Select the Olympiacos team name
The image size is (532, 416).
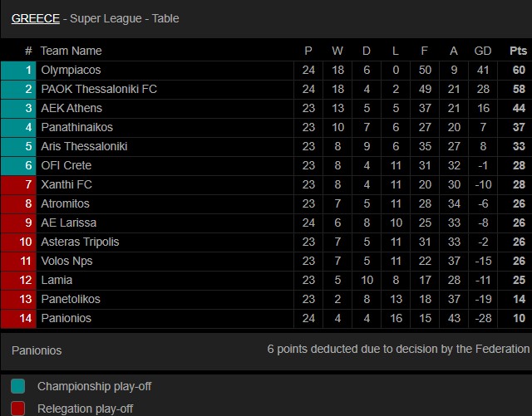pos(71,70)
